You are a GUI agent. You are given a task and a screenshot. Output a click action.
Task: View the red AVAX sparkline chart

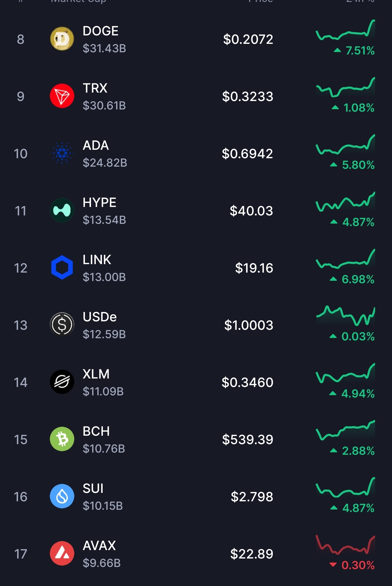coord(345,545)
